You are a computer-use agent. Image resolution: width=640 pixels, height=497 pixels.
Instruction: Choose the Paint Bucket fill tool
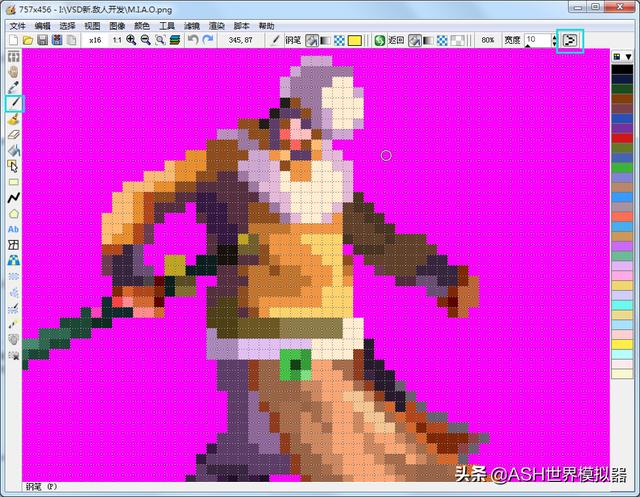point(13,150)
